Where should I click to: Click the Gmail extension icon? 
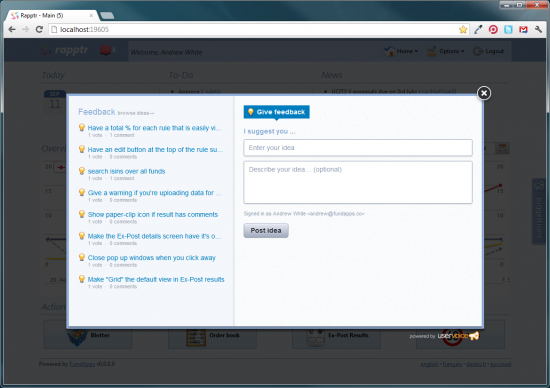(x=523, y=29)
